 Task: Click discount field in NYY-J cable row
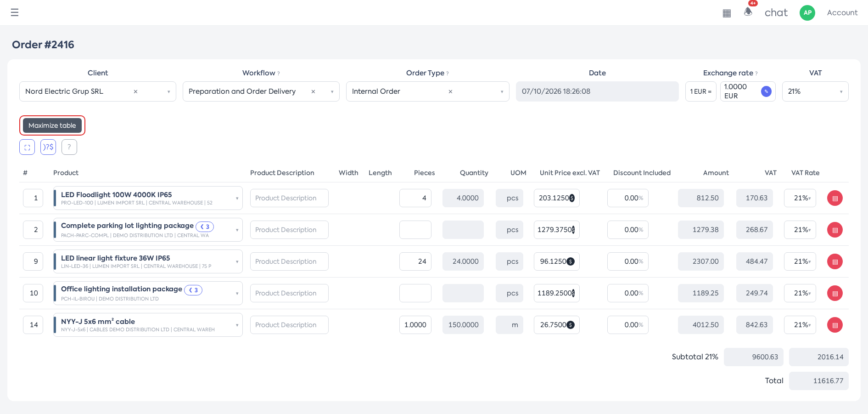coord(628,325)
